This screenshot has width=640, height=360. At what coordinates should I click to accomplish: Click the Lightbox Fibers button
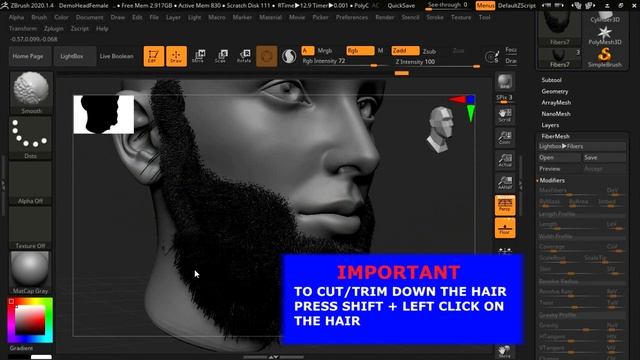point(582,146)
